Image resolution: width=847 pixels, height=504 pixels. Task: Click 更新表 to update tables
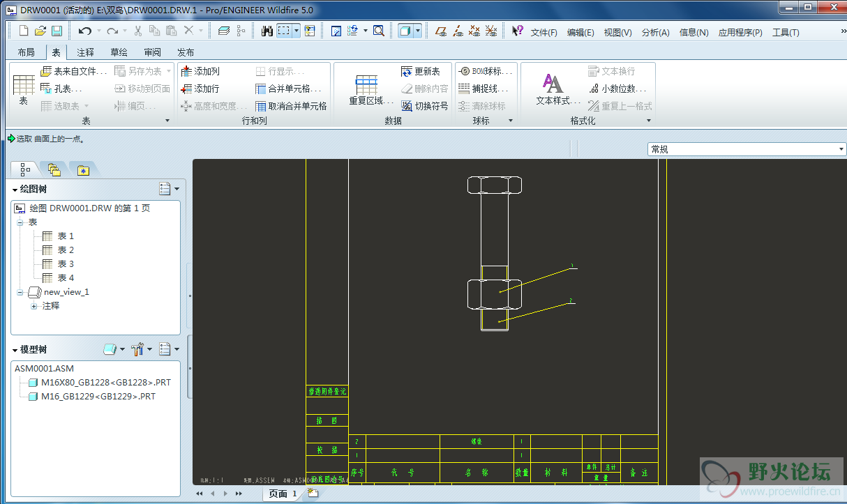click(x=421, y=71)
